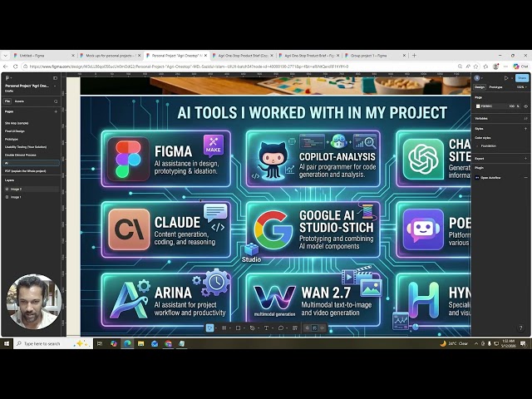The image size is (532, 399).
Task: Open the file name dropdown chevron
Action: (55, 86)
